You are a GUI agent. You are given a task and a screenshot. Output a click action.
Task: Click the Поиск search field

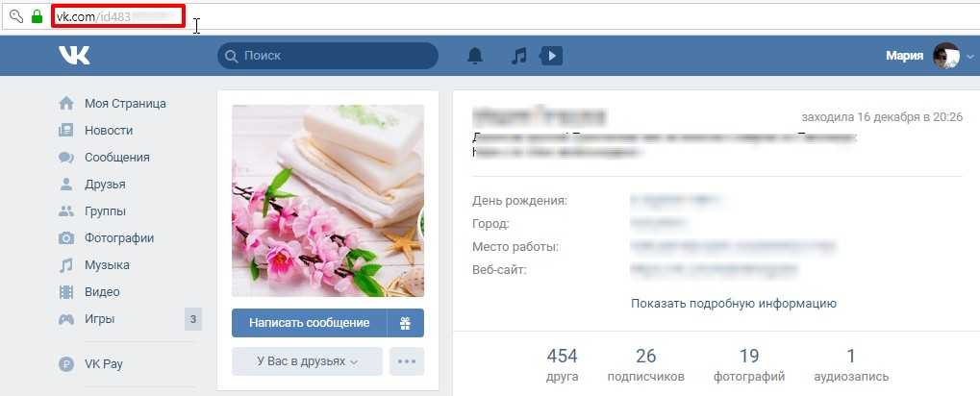click(327, 56)
